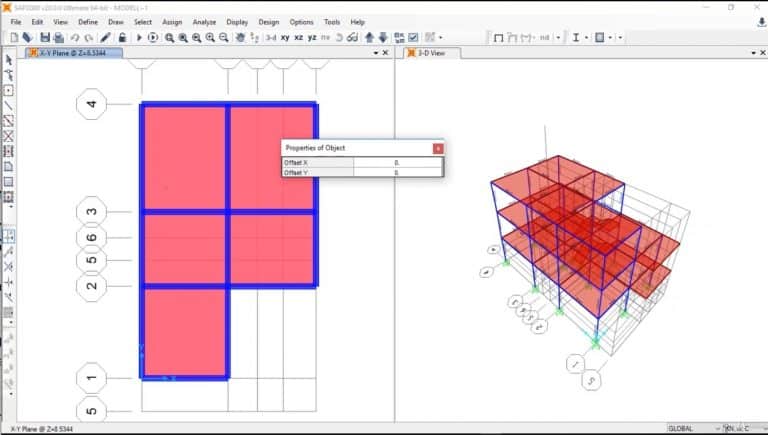Expand the frame section I-beam dropdown arrow
The image size is (768, 435).
pos(586,37)
